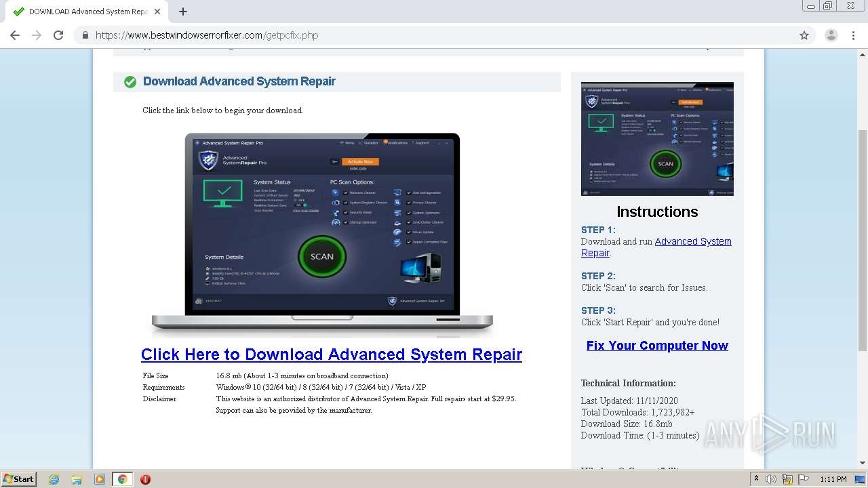
Task: Click the 'Download Time: (1-3 minutes)' text
Action: 640,435
